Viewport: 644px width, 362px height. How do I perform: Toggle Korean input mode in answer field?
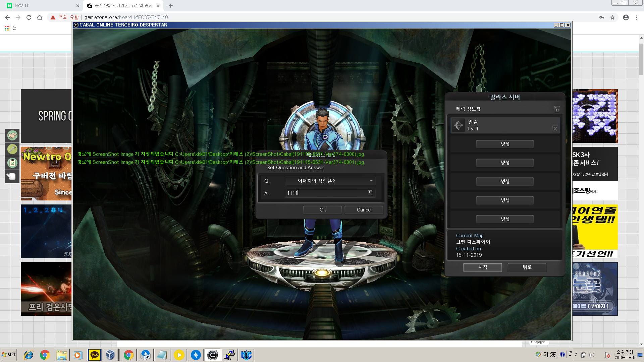[370, 192]
